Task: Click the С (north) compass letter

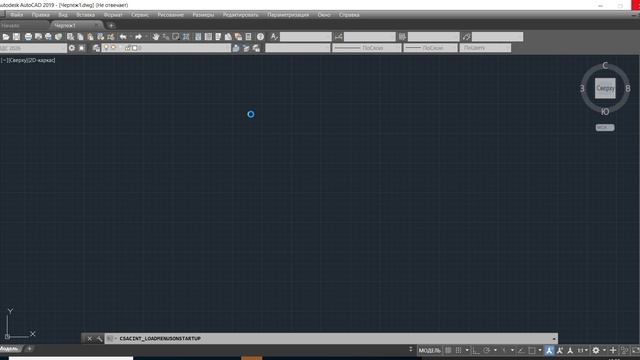Action: (x=605, y=65)
